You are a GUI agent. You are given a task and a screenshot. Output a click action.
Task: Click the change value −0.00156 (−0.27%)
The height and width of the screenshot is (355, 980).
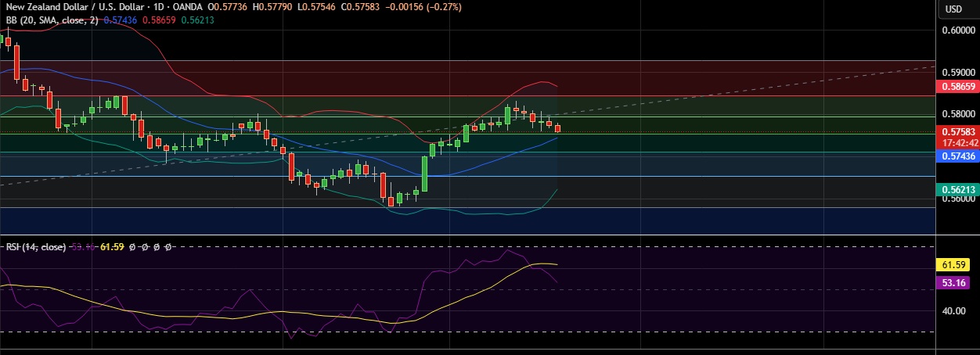click(425, 7)
